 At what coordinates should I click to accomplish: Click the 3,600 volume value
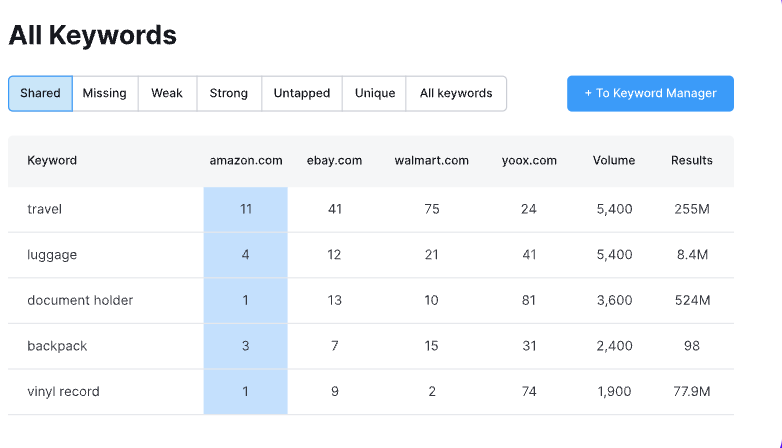point(614,300)
